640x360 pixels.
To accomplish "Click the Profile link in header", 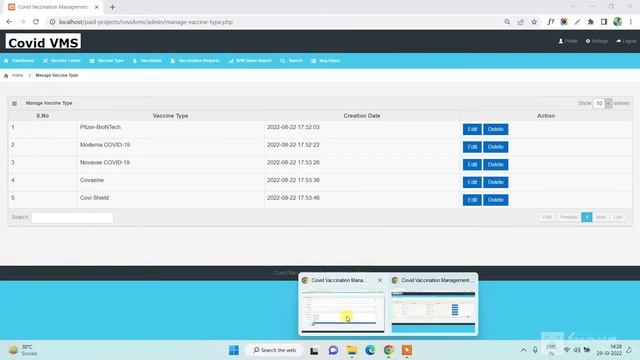I will [x=568, y=41].
